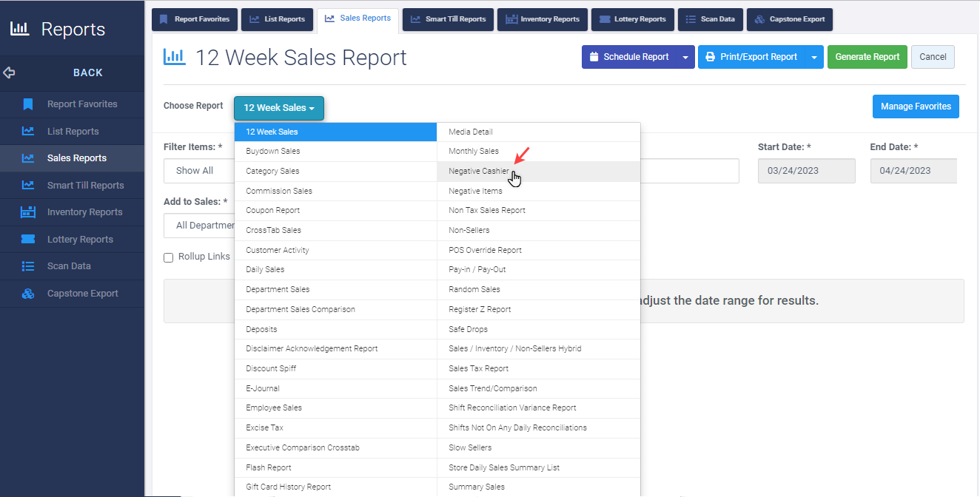
Task: Click the Smart Till Reports icon in sidebar
Action: [x=28, y=186]
